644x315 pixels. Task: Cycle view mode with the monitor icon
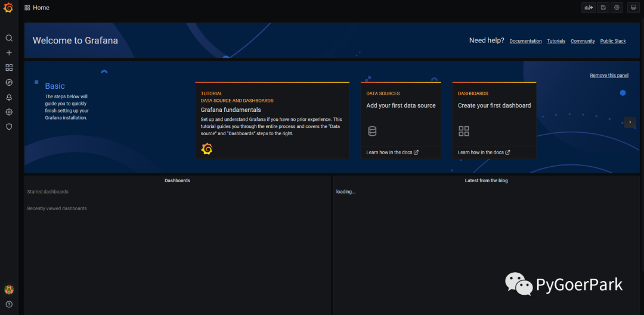coord(634,7)
